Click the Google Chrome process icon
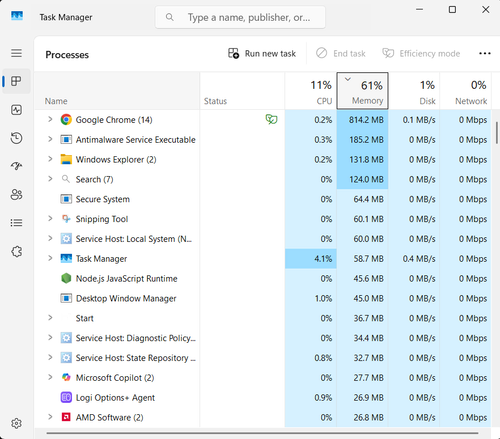The image size is (500, 439). tap(66, 120)
